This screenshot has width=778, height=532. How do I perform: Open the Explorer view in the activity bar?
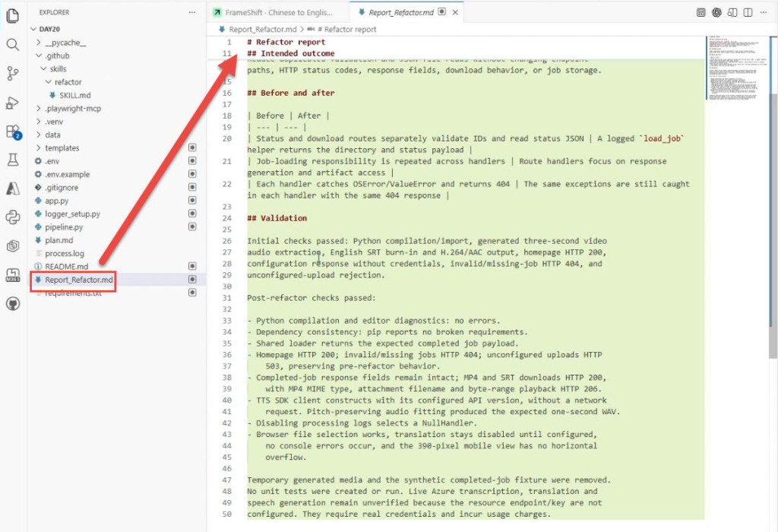[13, 15]
